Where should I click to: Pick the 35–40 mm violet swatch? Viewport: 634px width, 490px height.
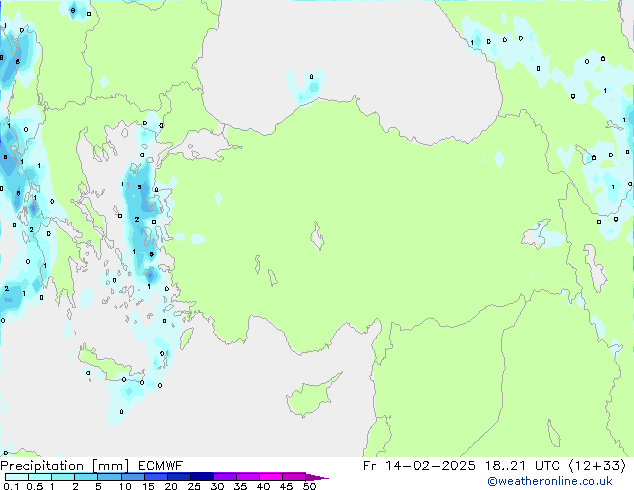point(248,477)
